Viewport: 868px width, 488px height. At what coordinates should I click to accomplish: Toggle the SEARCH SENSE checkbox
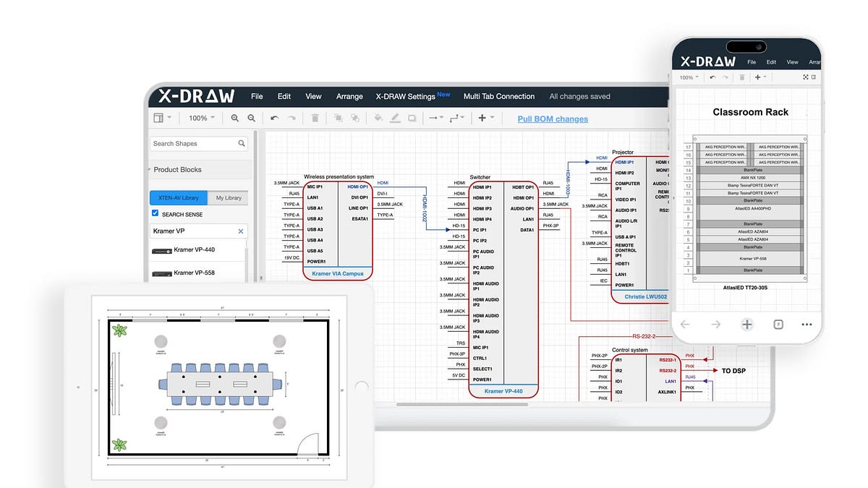[155, 213]
